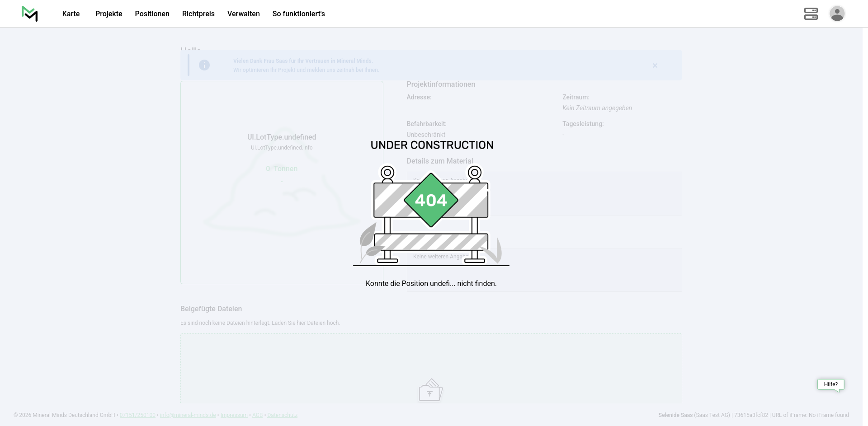Click the phone number link in footer

[x=137, y=415]
